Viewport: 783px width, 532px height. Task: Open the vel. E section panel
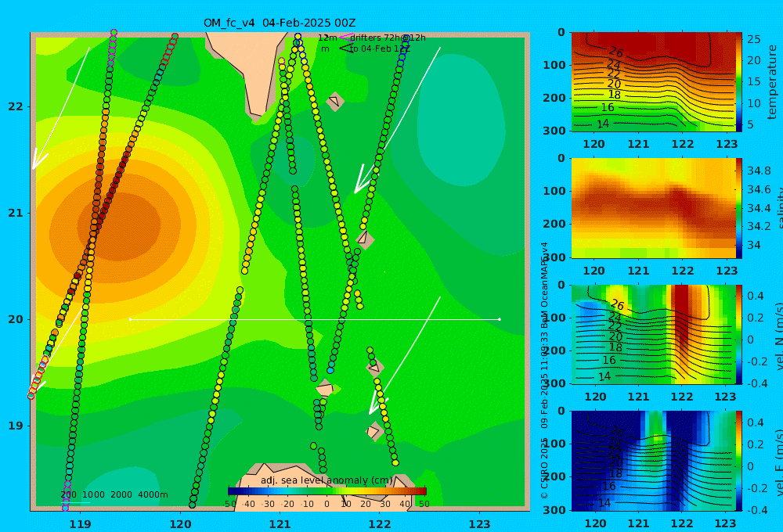(653, 461)
